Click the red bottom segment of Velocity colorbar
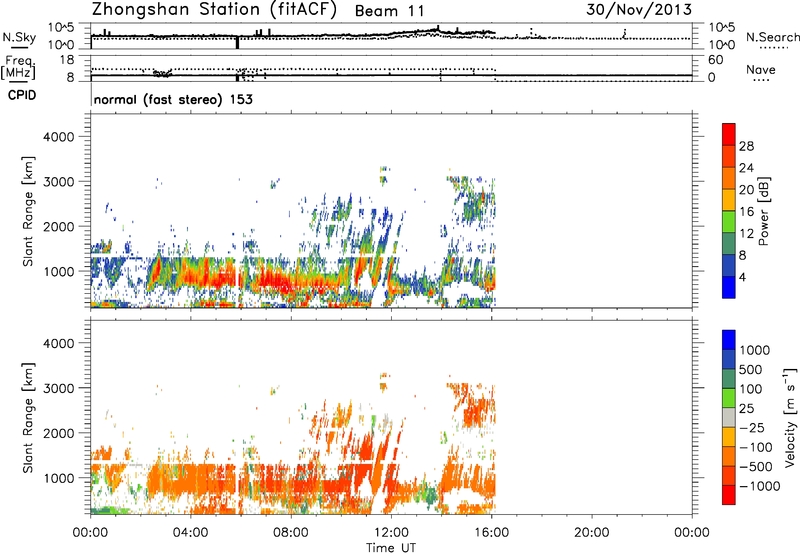800x554 pixels. 729,495
